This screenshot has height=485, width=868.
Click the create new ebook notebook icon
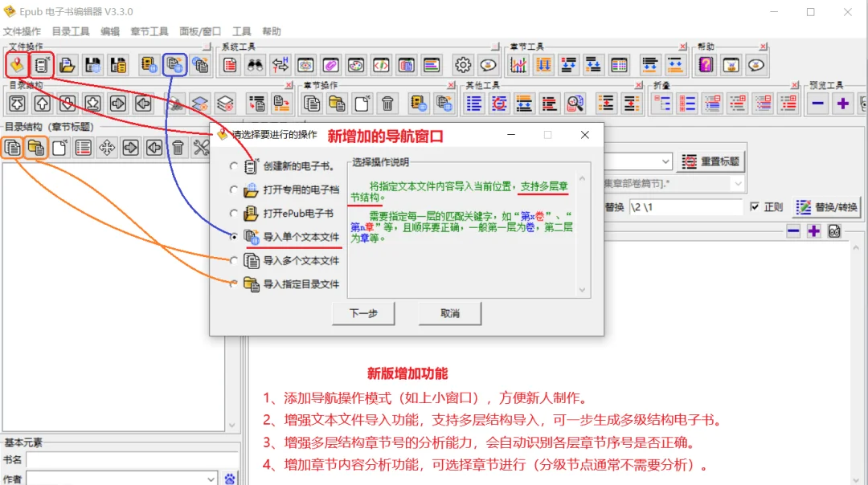point(42,65)
